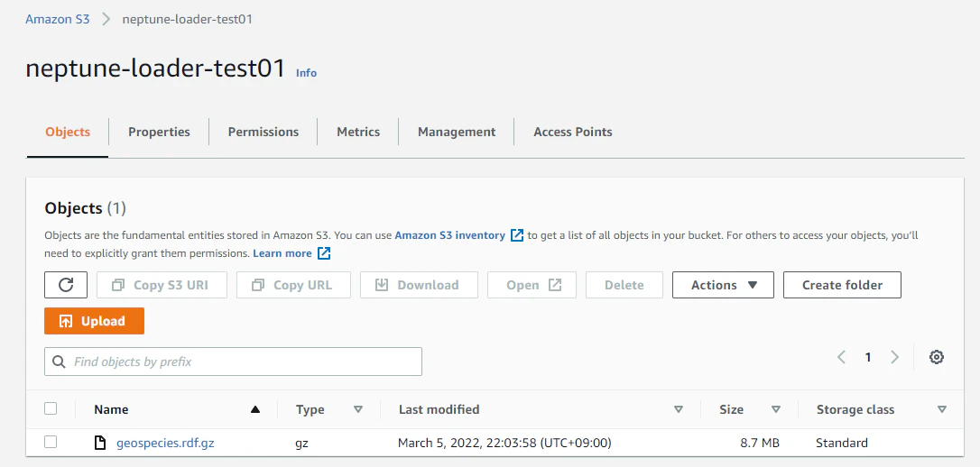Sort by Size column arrow
The image size is (980, 467).
(776, 409)
